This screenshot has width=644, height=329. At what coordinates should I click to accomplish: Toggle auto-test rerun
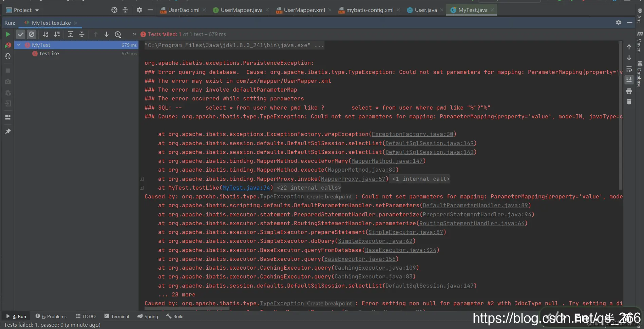(x=8, y=57)
